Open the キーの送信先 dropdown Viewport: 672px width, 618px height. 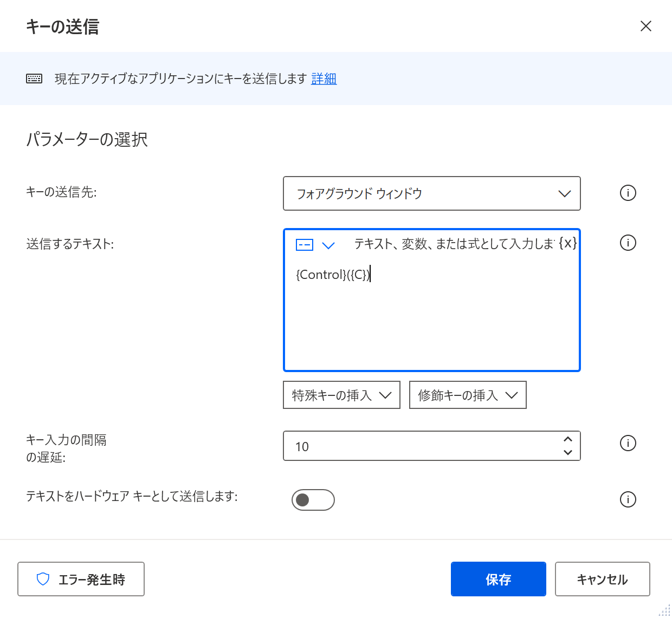click(x=564, y=193)
